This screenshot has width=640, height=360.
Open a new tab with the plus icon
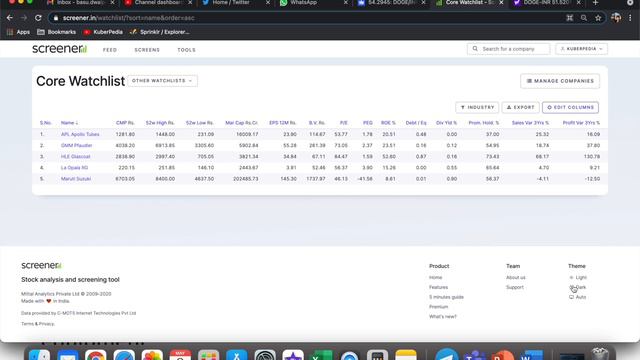(x=595, y=3)
